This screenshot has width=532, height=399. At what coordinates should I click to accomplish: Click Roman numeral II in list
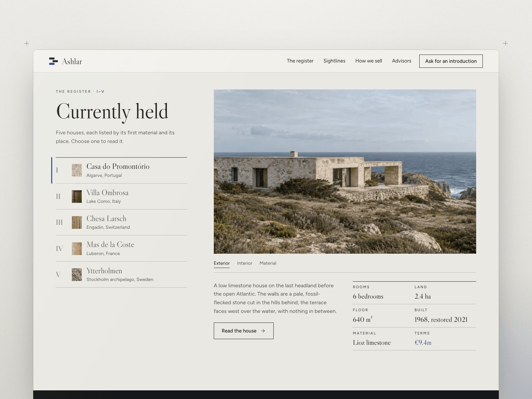click(58, 197)
